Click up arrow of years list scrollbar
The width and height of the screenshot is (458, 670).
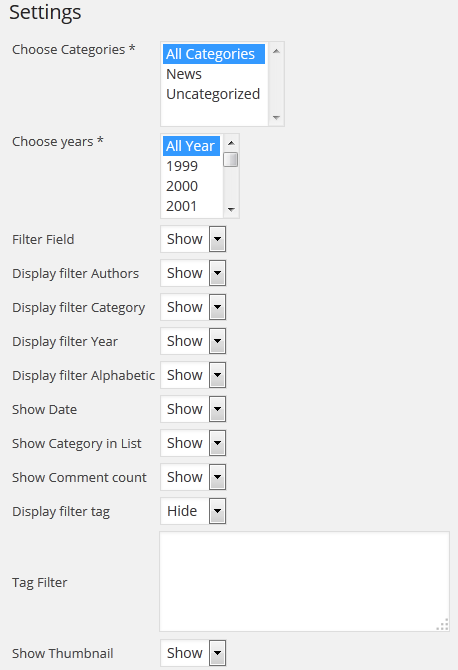pyautogui.click(x=231, y=143)
